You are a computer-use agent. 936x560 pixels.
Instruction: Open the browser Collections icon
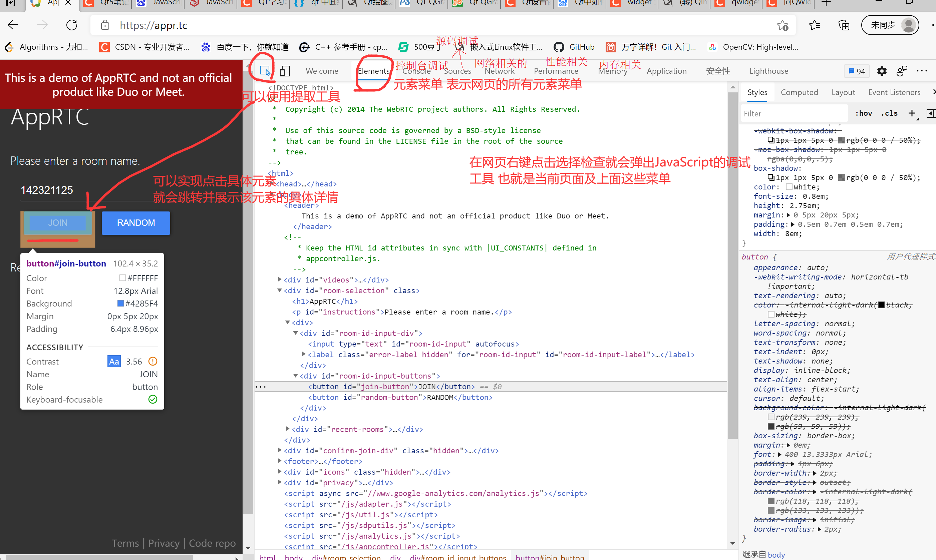844,25
